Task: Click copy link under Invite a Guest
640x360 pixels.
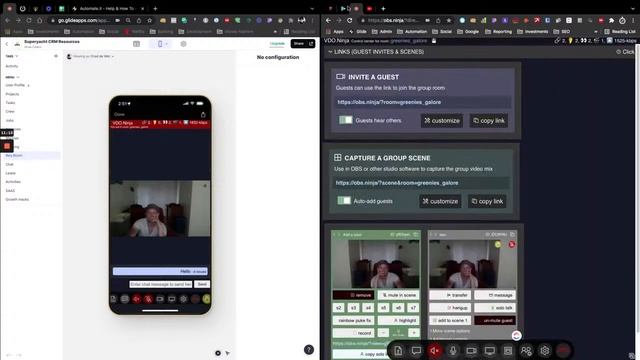Action: pyautogui.click(x=489, y=120)
